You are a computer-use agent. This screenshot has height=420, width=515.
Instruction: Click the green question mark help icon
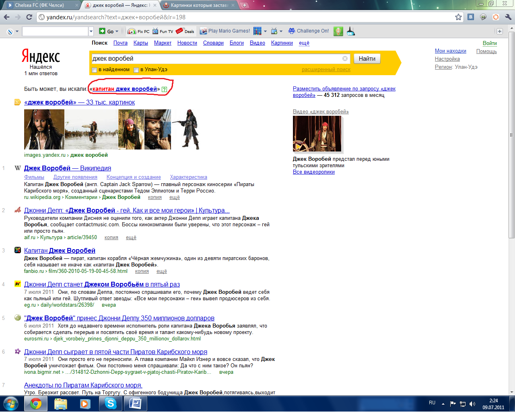(x=164, y=90)
